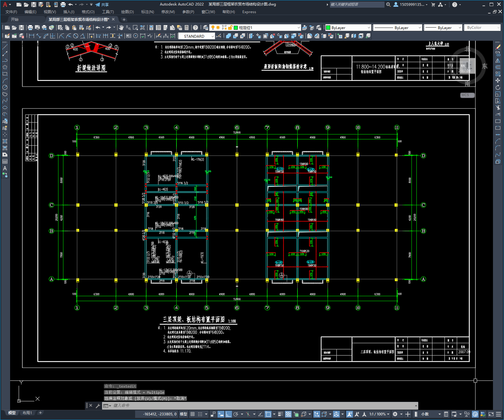Click the 模型 button in status bar
The image size is (504, 420).
184,414
